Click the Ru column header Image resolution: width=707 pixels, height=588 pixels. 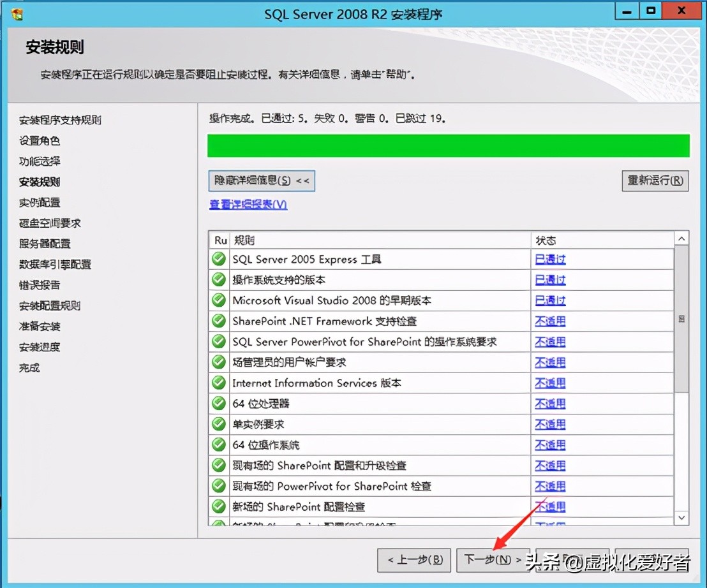(220, 240)
